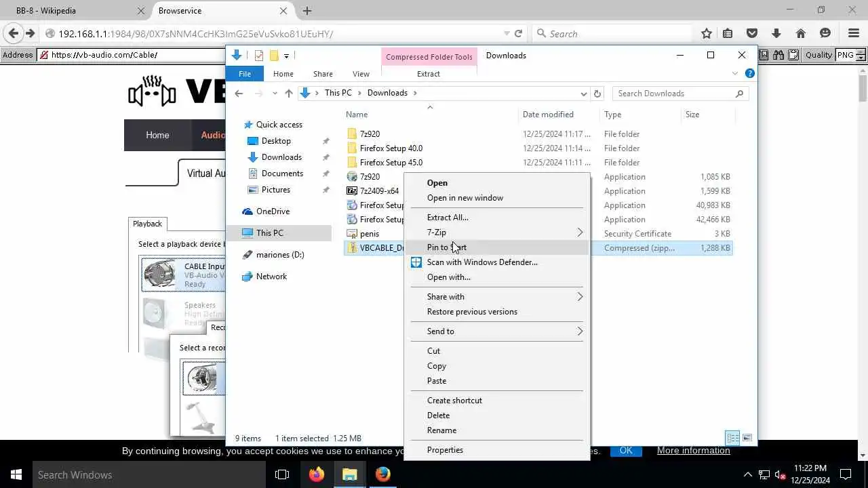Image resolution: width=868 pixels, height=488 pixels.
Task: Click the clipboard icon in Browservice bar
Action: [793, 55]
